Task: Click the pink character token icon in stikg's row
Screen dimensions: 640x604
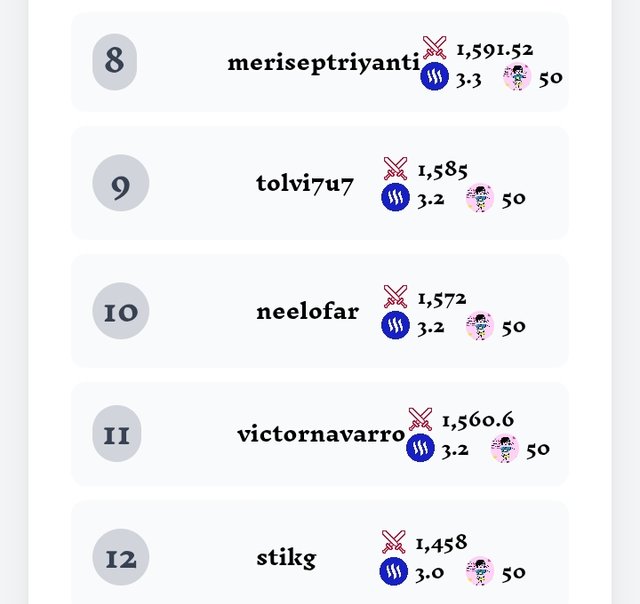Action: click(480, 571)
